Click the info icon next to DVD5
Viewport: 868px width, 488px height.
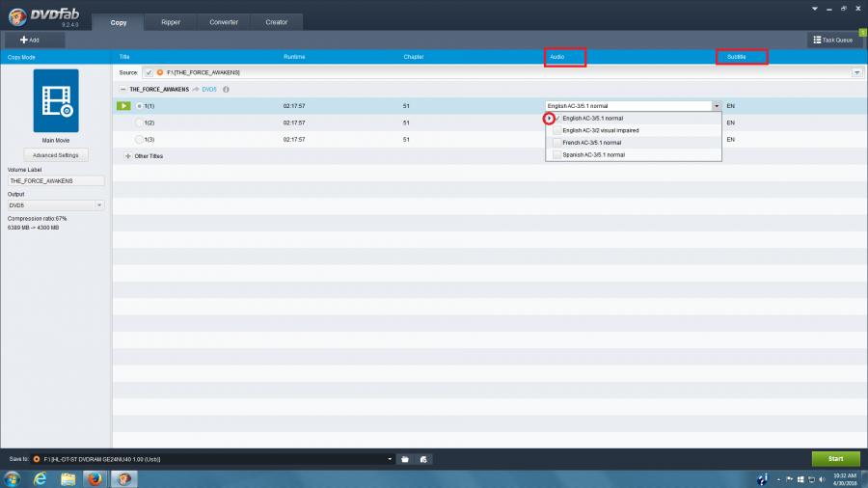point(226,89)
